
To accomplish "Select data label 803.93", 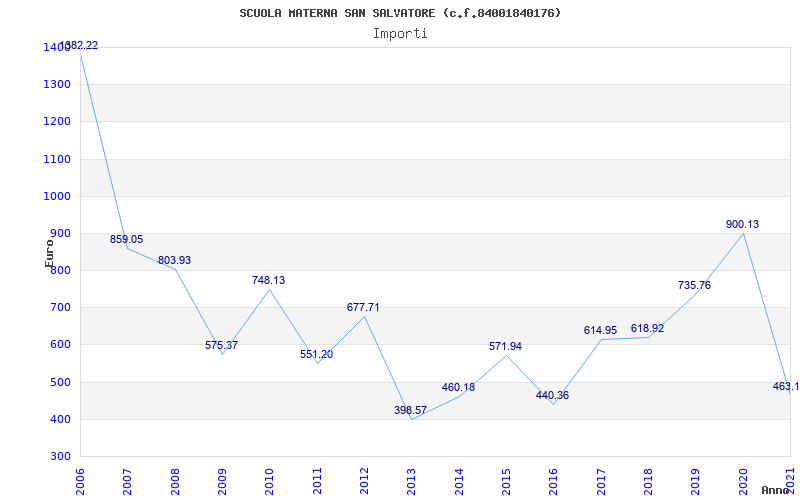I will [x=174, y=260].
